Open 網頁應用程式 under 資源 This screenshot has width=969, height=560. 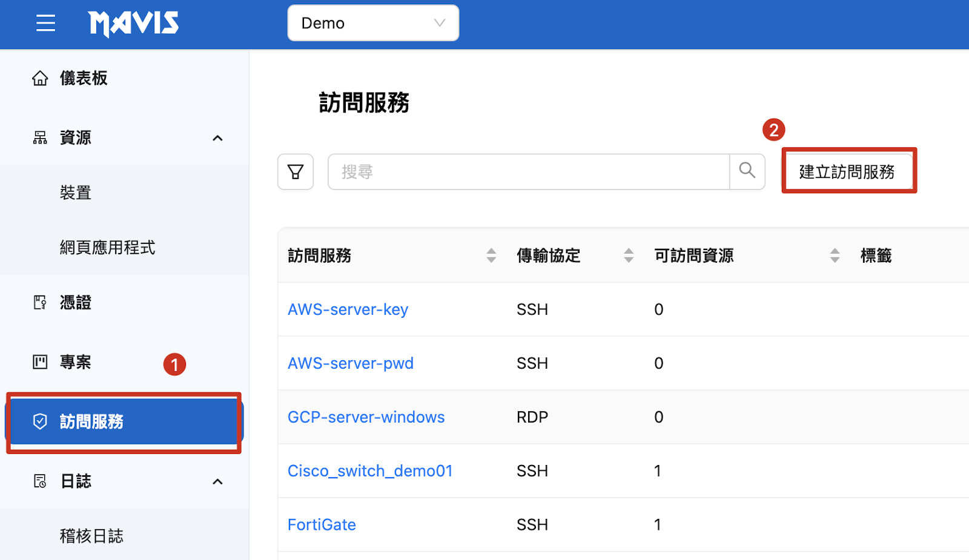pyautogui.click(x=107, y=248)
